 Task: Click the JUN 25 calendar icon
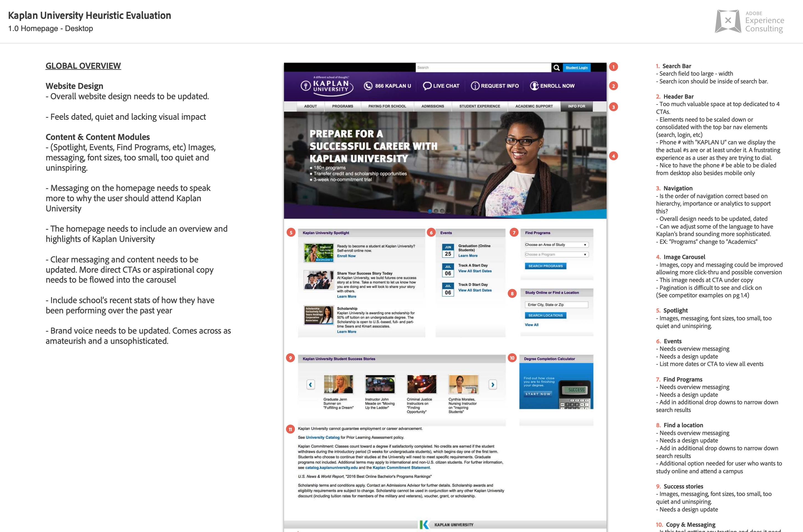448,251
